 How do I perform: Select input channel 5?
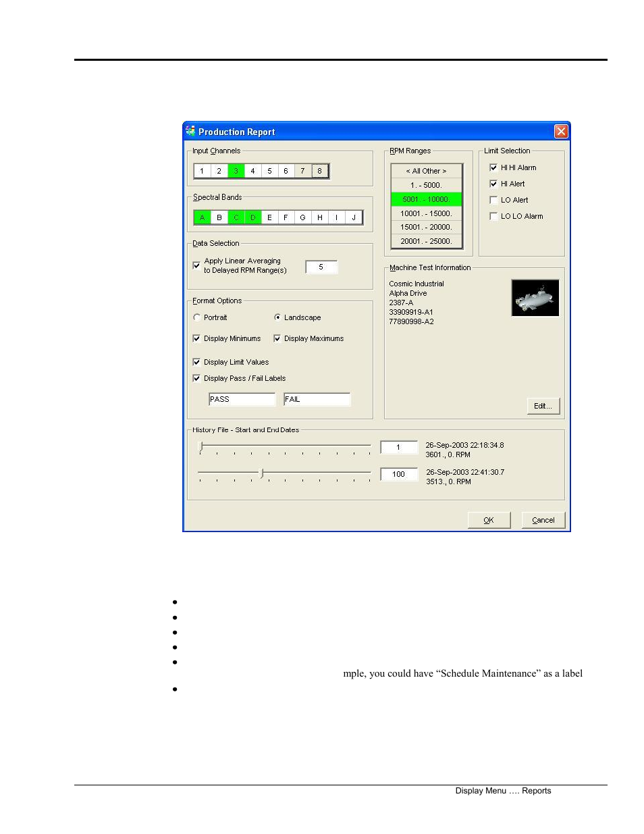coord(269,172)
